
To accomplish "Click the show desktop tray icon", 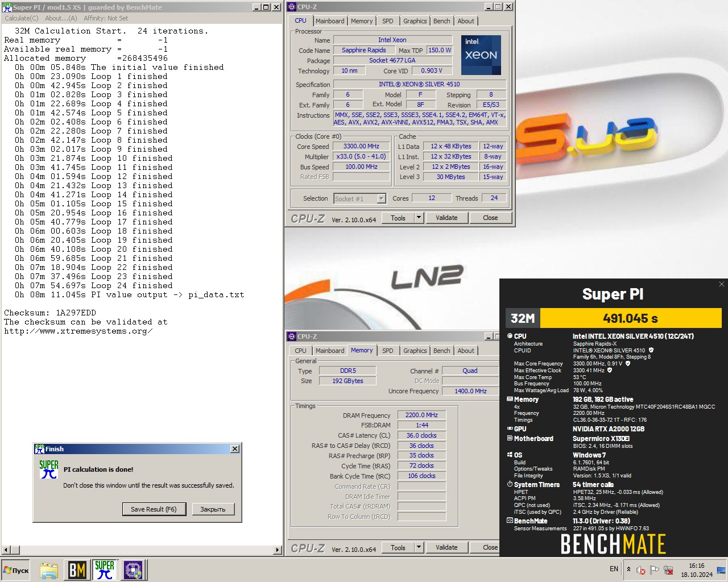I will [721, 570].
